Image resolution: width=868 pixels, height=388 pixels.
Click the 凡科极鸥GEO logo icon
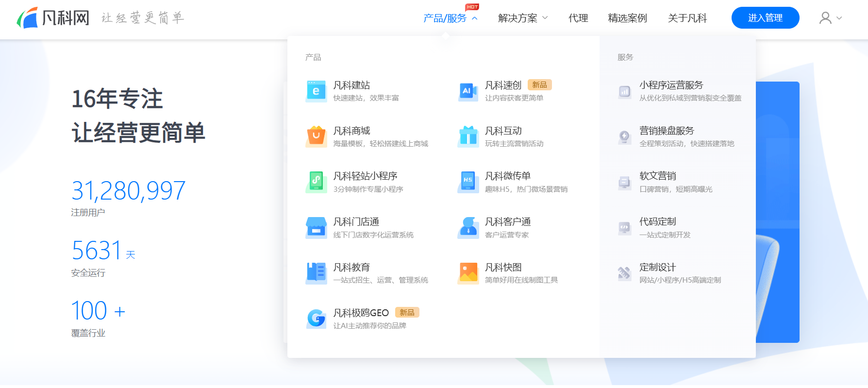coord(316,319)
